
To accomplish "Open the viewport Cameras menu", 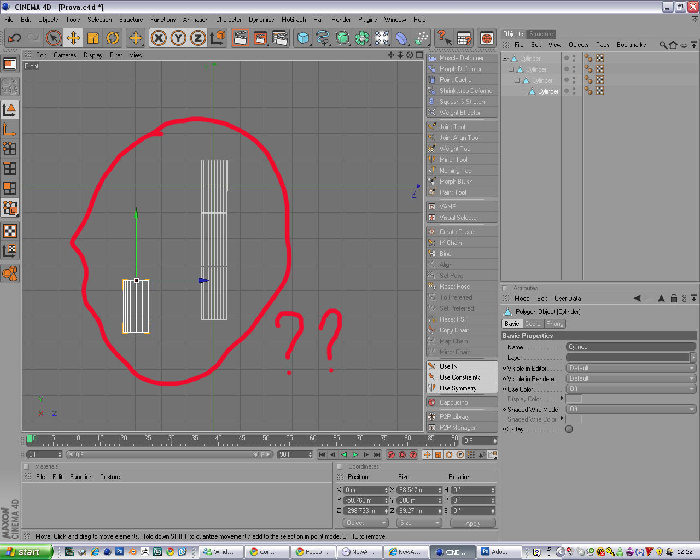I will click(x=64, y=55).
